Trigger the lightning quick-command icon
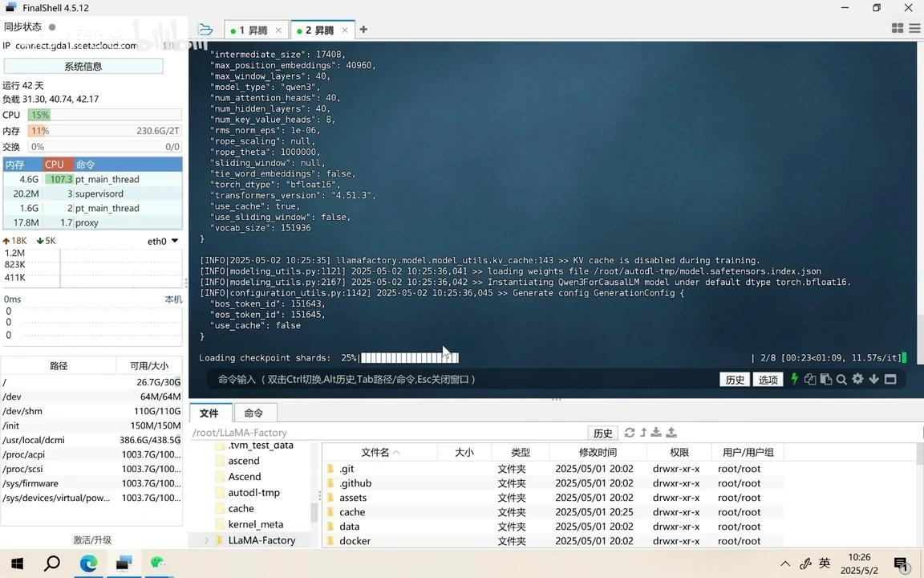Screen dimensions: 924x578 [794, 380]
